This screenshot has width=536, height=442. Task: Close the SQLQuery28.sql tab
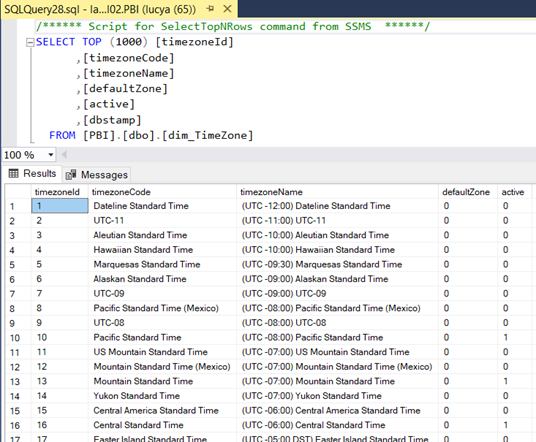click(227, 9)
